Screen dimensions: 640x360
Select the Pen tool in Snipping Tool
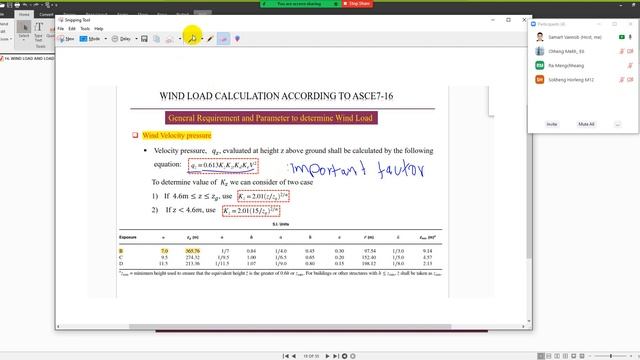(x=192, y=39)
